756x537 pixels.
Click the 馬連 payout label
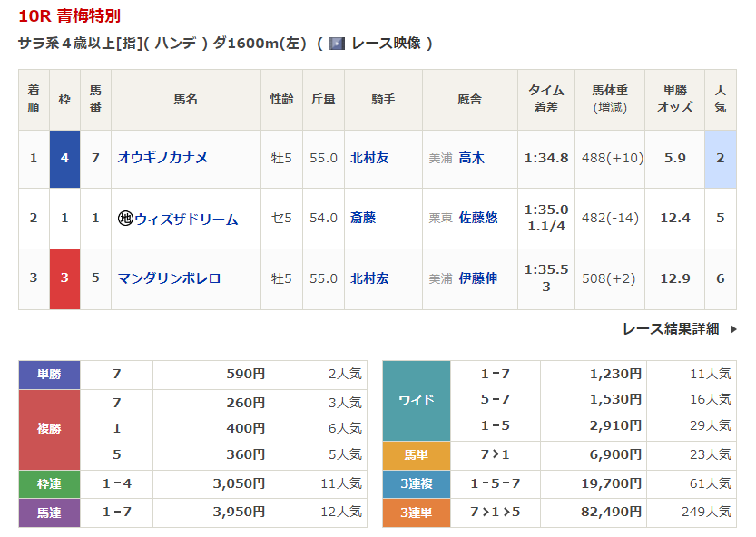(49, 513)
